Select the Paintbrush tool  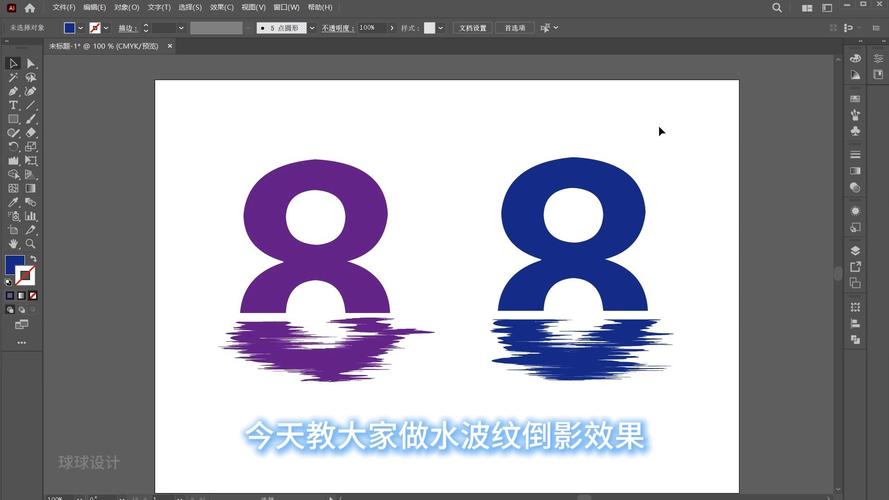tap(31, 119)
